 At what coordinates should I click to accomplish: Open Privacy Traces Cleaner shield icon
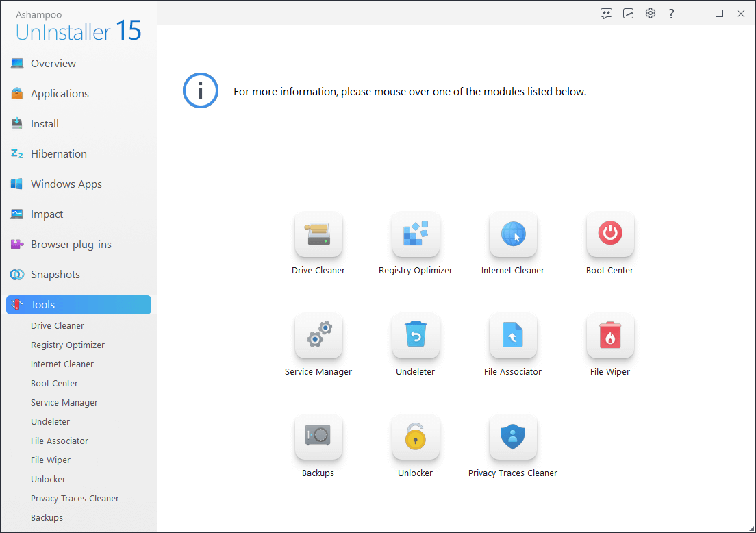[x=513, y=437]
